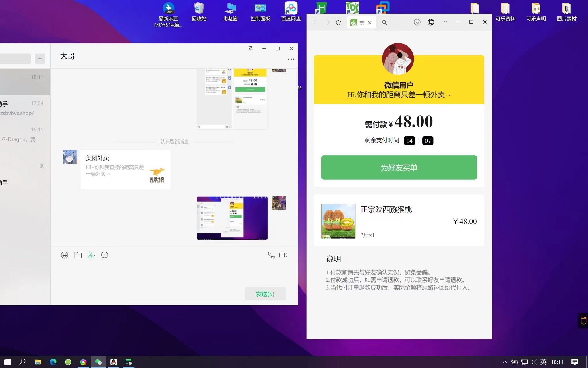The width and height of the screenshot is (588, 368).
Task: Show hidden system tray icons
Action: tap(504, 362)
